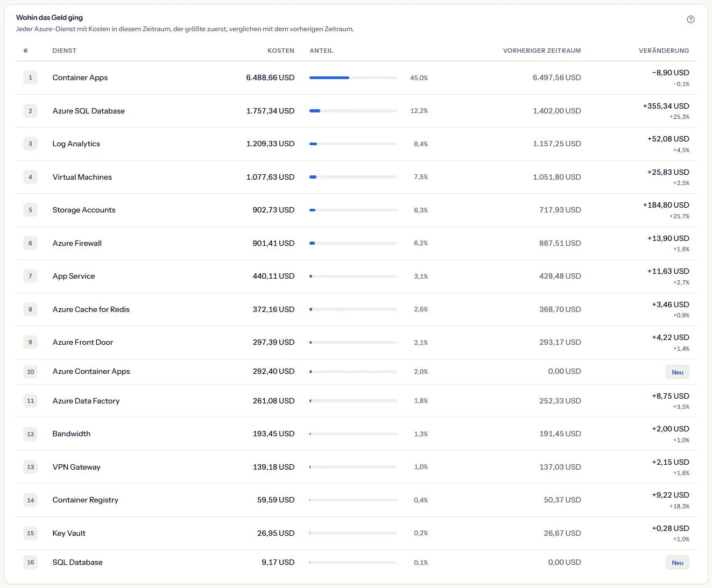
Task: Click the change percentage +18,3%
Action: click(x=679, y=506)
